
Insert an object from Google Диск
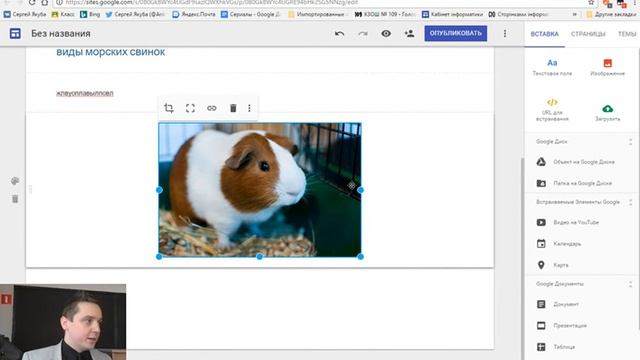pyautogui.click(x=576, y=162)
